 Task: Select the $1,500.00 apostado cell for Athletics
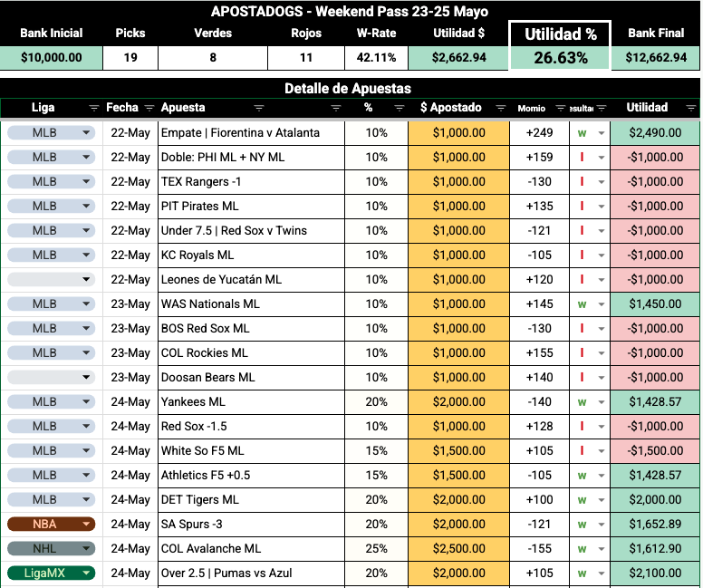(458, 475)
